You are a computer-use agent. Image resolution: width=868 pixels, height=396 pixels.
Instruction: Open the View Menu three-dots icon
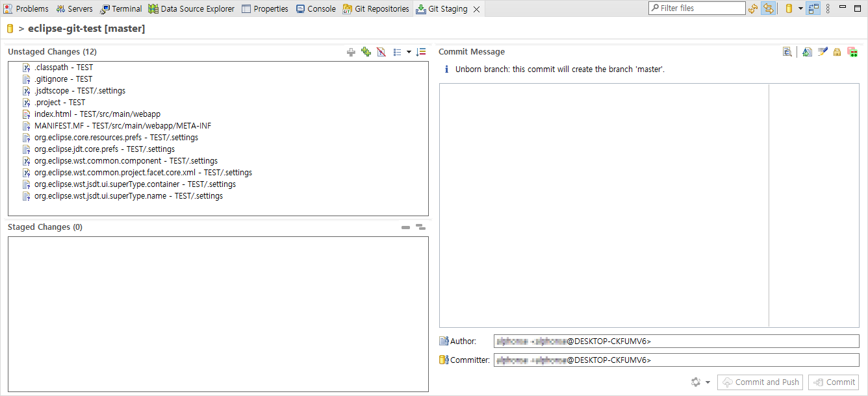828,8
